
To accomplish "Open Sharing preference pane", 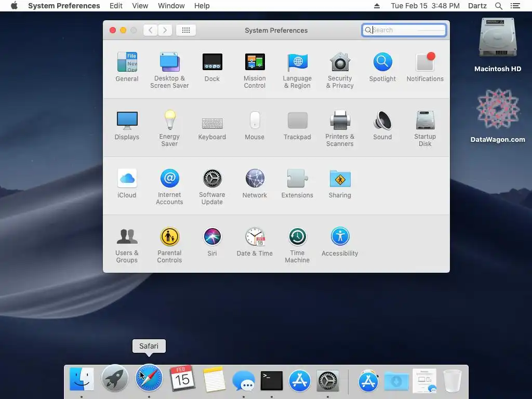I will (x=340, y=183).
